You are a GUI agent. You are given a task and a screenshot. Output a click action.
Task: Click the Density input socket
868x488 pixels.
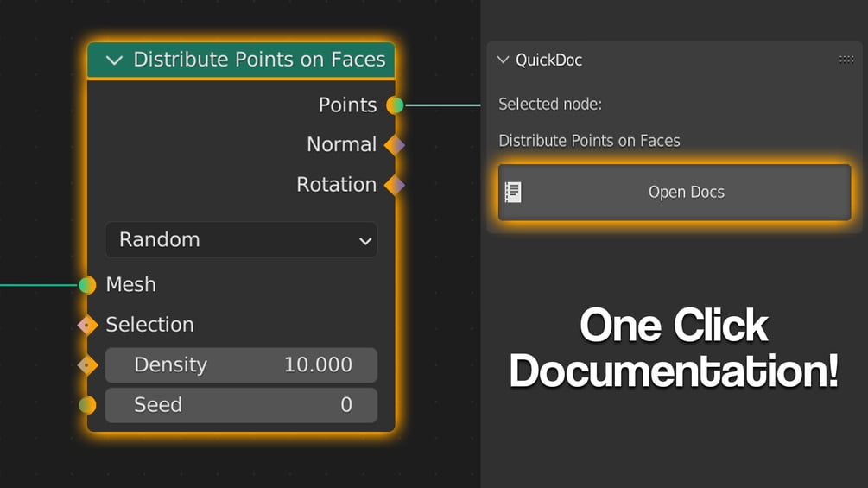[87, 365]
